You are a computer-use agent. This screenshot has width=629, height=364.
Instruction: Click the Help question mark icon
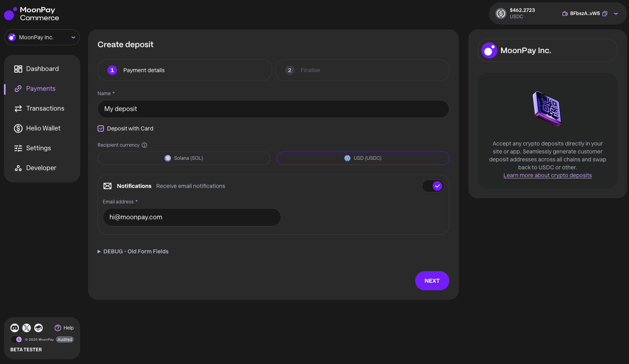pos(58,328)
